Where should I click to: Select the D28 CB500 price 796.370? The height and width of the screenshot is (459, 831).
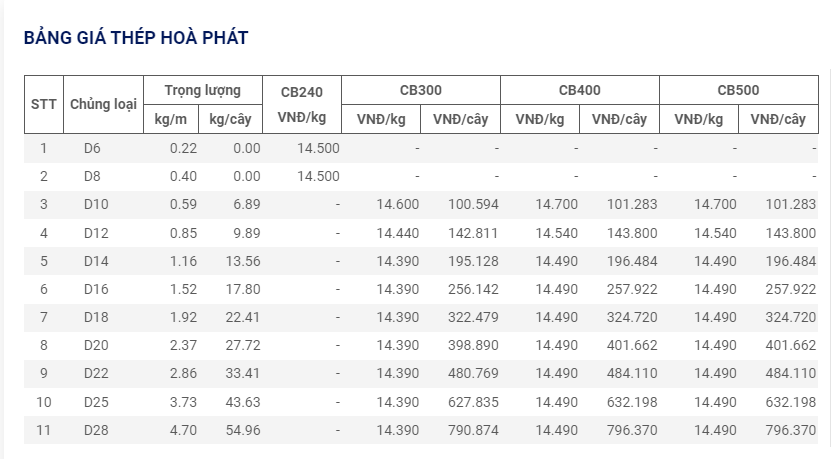pos(791,430)
